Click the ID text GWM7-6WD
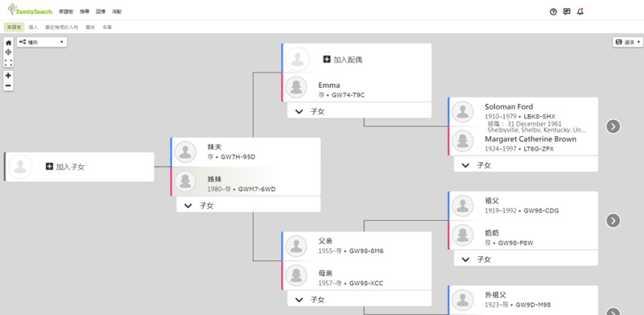Screen dimensions: 644x315 pos(257,189)
